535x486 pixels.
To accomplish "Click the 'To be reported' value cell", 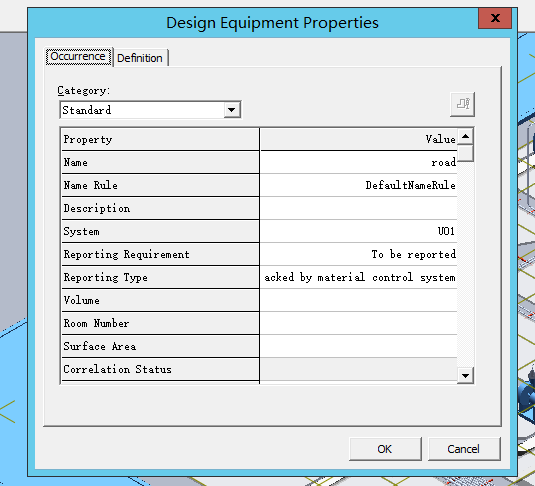I will pyautogui.click(x=359, y=254).
